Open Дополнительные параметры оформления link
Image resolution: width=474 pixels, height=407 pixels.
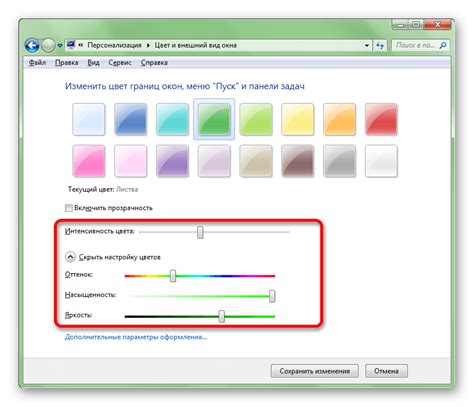point(136,337)
